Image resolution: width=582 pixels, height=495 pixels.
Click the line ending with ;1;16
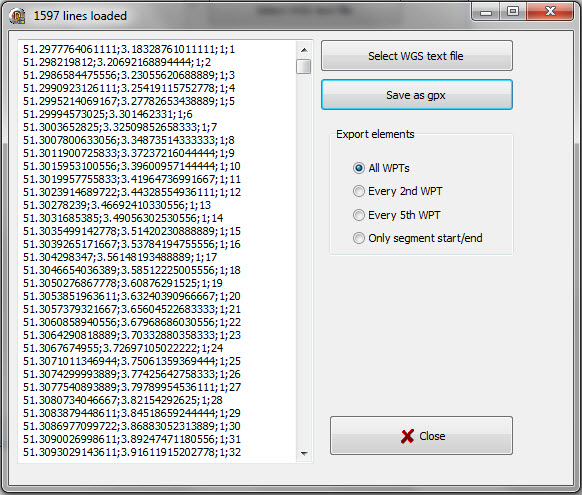point(132,244)
